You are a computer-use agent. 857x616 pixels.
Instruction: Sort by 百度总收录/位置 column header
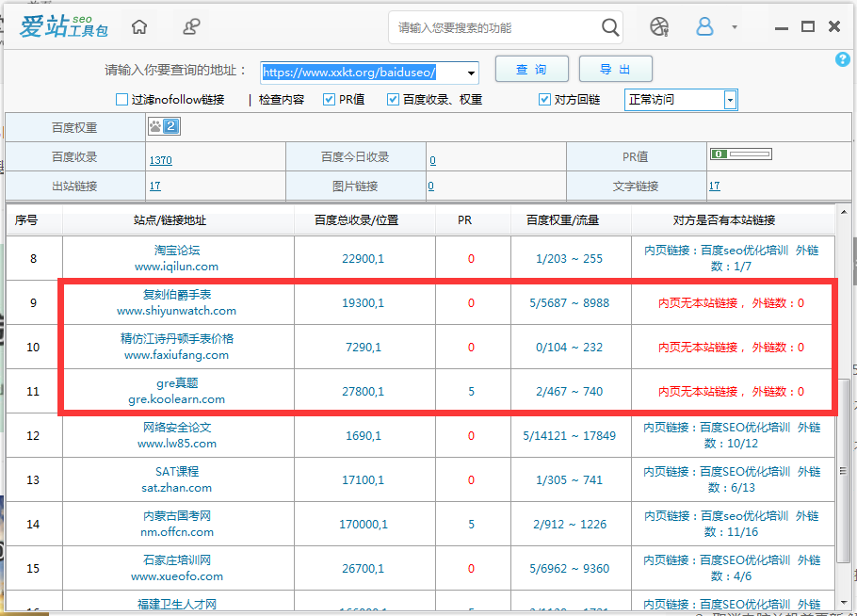(x=364, y=219)
